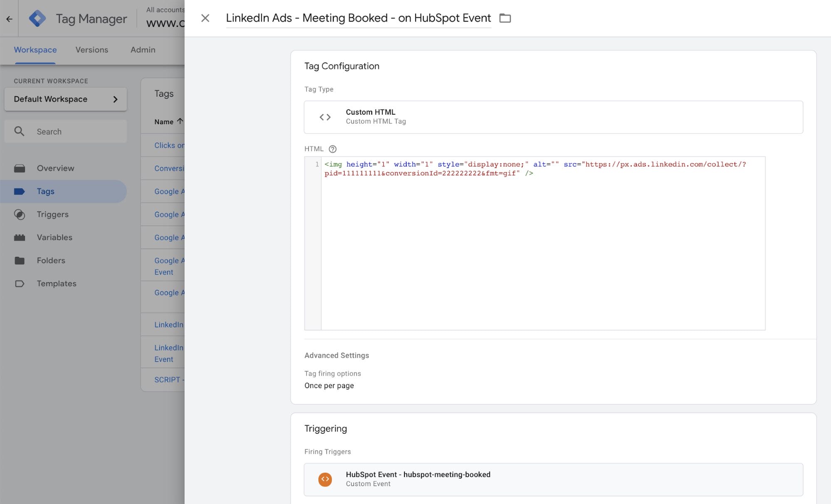Screen dimensions: 831x504
Task: Switch to the Admin tab
Action: click(x=143, y=50)
